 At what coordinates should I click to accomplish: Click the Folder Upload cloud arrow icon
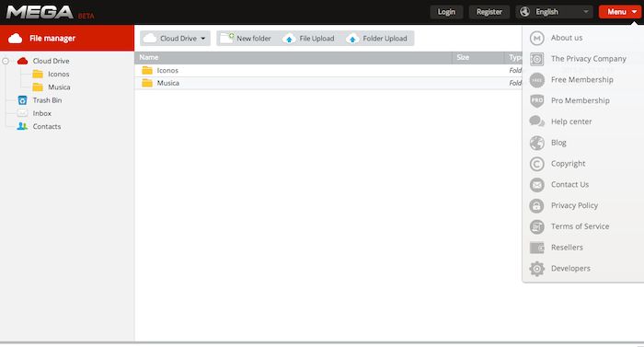point(352,39)
